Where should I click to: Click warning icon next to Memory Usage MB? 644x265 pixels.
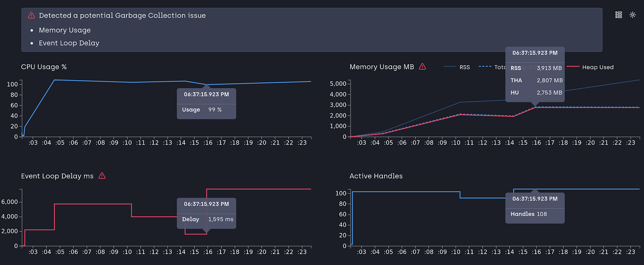pyautogui.click(x=422, y=66)
